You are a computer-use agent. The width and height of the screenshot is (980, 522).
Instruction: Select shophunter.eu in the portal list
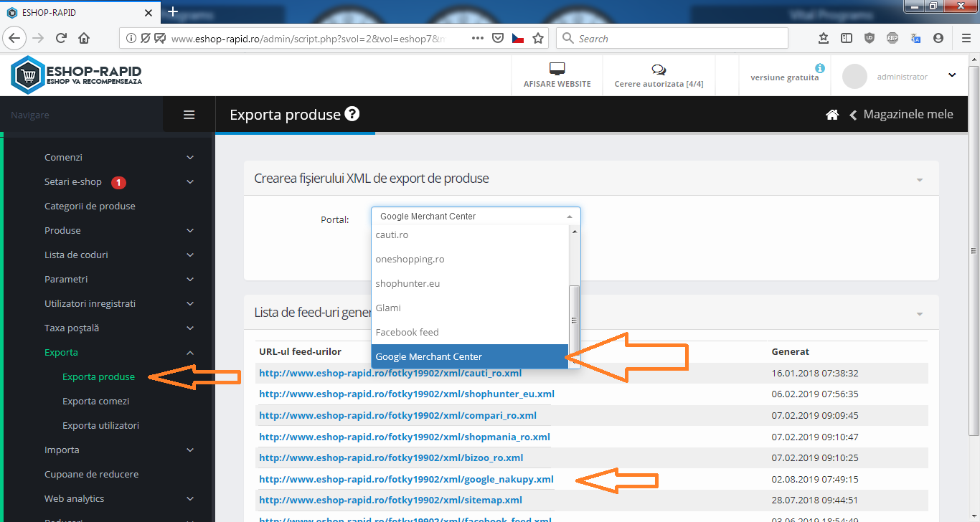[470, 283]
